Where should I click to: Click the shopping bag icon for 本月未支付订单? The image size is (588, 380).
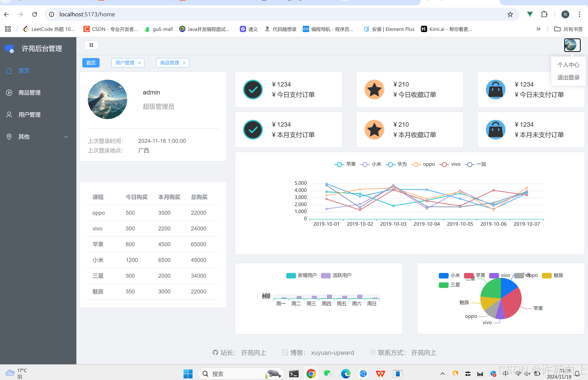495,130
